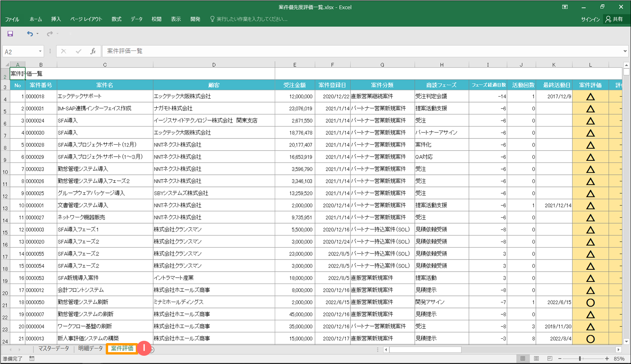
Task: Click the horizontal scrollbar thumb
Action: [x=425, y=349]
